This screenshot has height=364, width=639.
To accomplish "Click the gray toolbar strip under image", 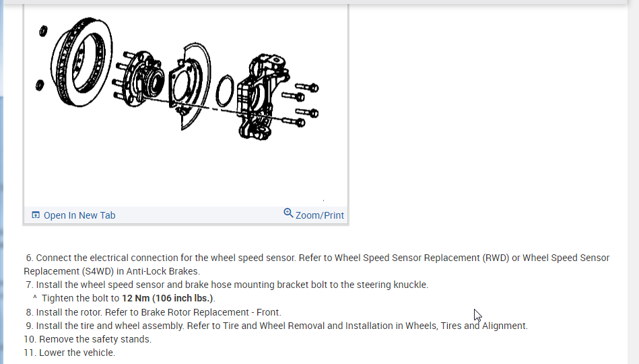I will point(186,215).
